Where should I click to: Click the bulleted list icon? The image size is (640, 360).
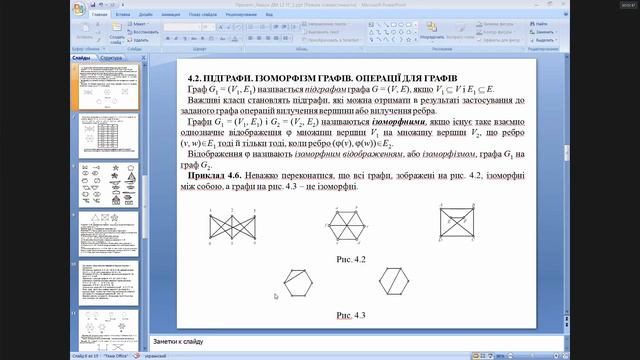click(252, 27)
